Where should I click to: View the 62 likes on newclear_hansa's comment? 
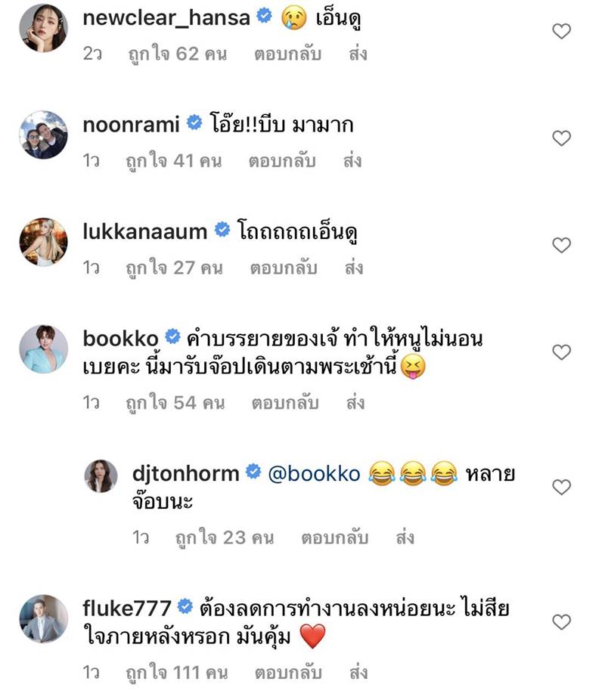tap(177, 54)
